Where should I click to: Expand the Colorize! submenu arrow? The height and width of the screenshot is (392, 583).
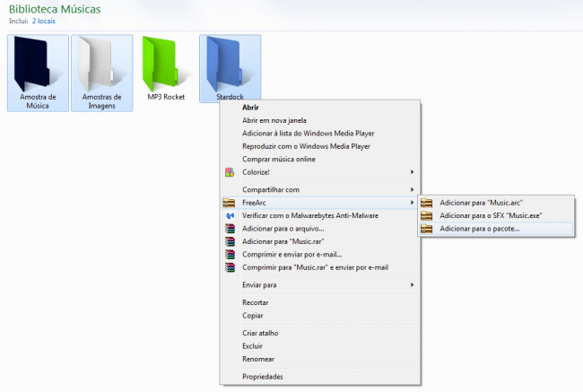412,171
